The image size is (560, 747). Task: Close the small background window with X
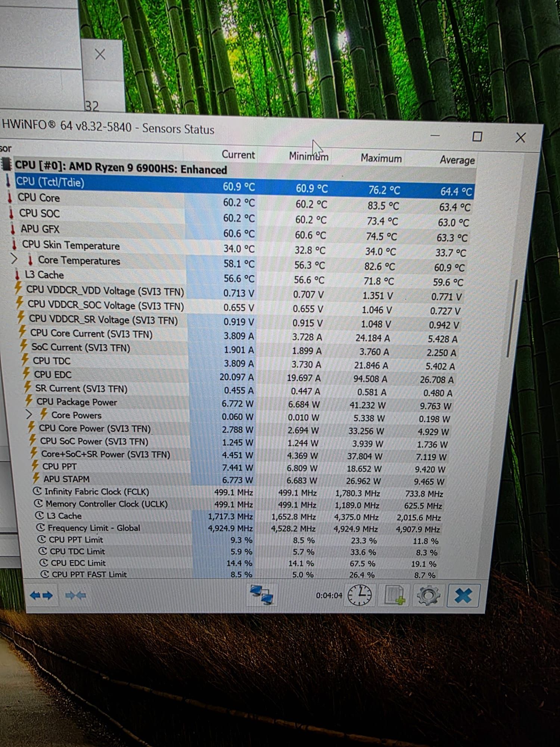pyautogui.click(x=100, y=55)
